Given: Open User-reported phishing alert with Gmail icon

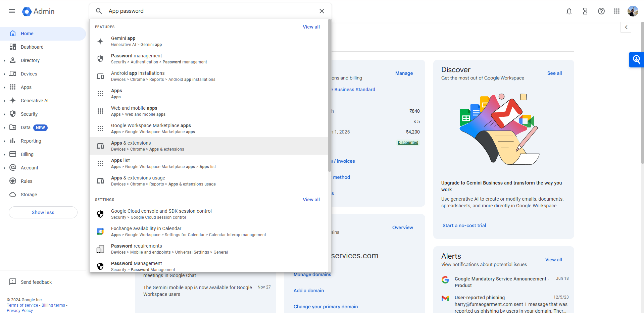Looking at the screenshot, I should click(505, 304).
